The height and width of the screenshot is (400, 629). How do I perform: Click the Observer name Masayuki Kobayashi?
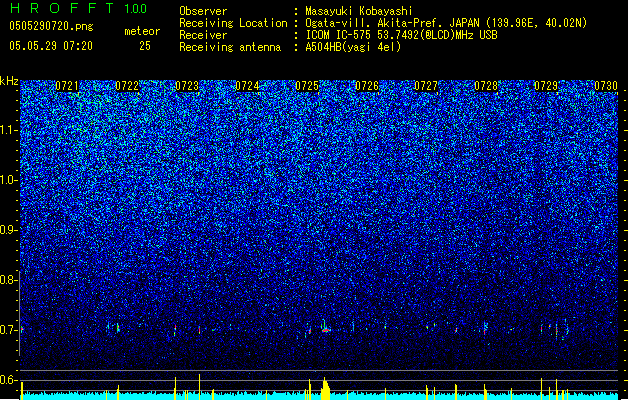[358, 11]
